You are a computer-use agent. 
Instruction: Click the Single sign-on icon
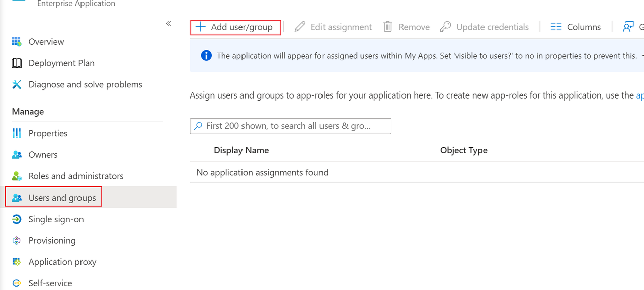(x=17, y=219)
